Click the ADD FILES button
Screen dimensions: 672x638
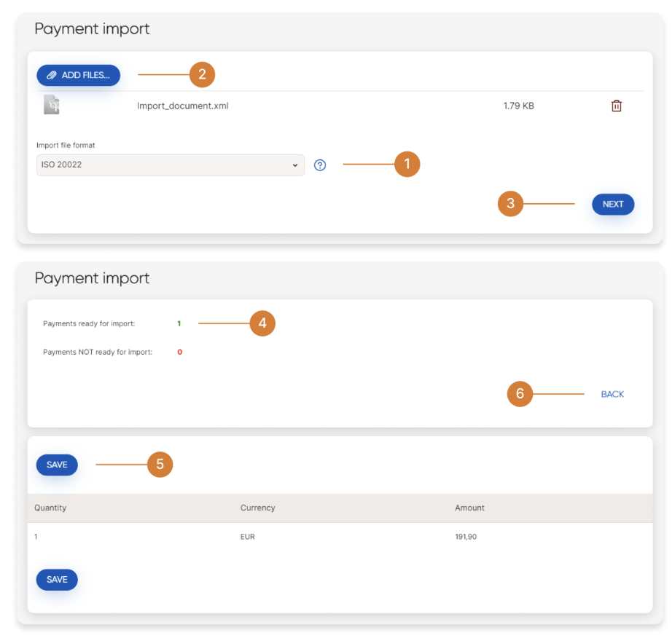[x=78, y=75]
